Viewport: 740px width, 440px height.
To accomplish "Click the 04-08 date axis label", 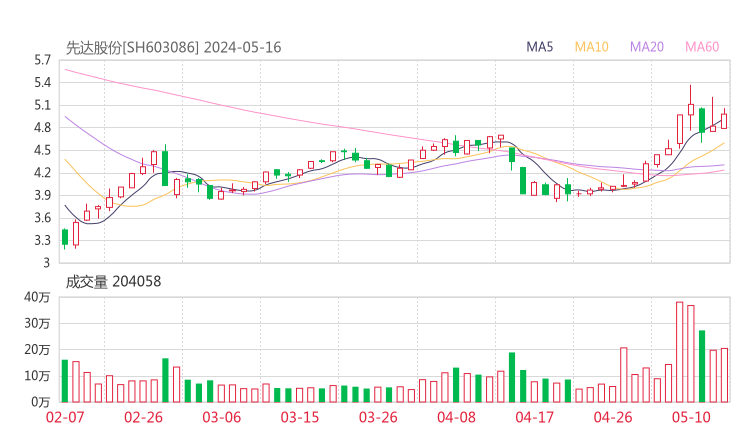I will coord(456,417).
